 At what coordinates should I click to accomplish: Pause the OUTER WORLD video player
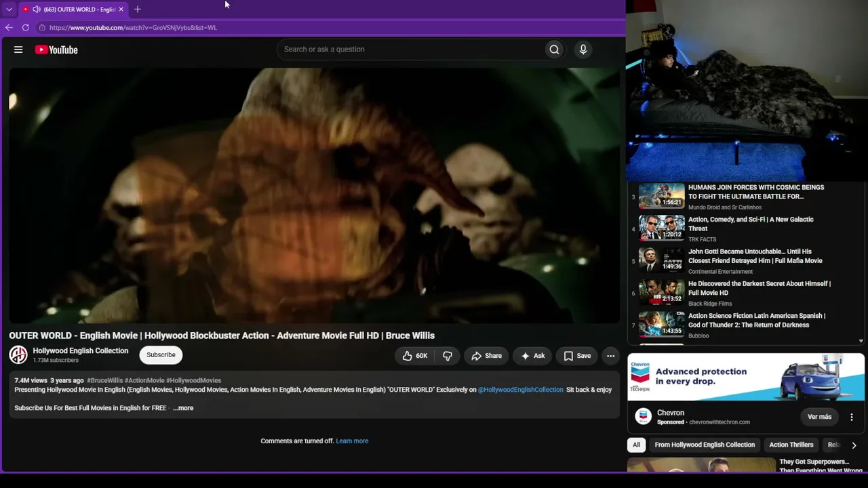[x=314, y=195]
